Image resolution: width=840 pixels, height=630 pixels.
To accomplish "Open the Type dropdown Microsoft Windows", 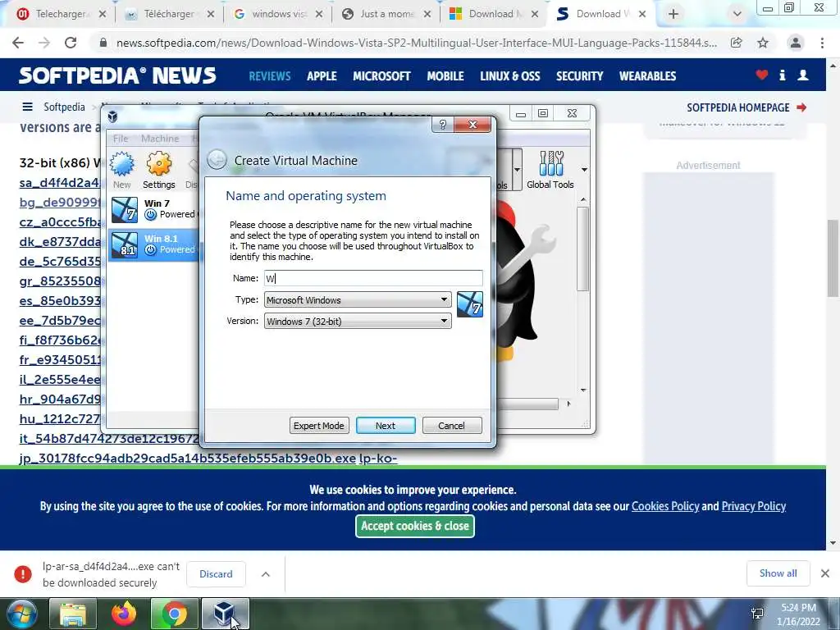I will (x=358, y=300).
